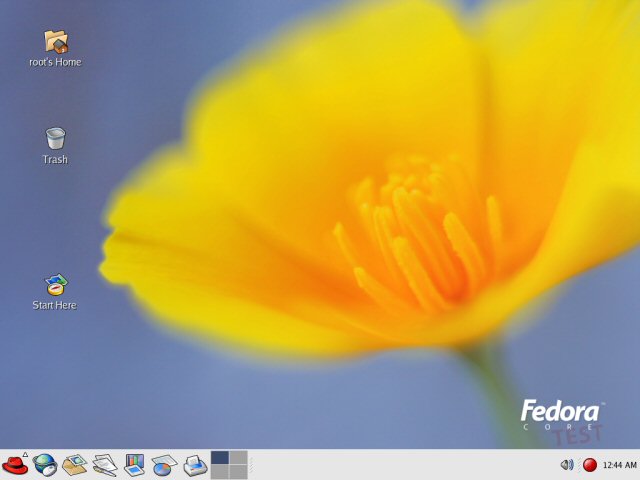Open the print manager printer icon
The width and height of the screenshot is (640, 480).
[195, 465]
